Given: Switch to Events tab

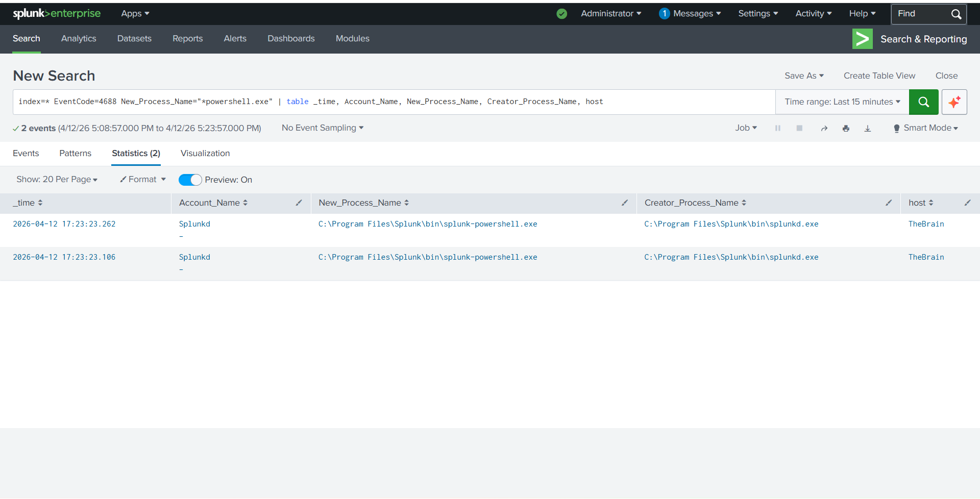Looking at the screenshot, I should click(26, 154).
